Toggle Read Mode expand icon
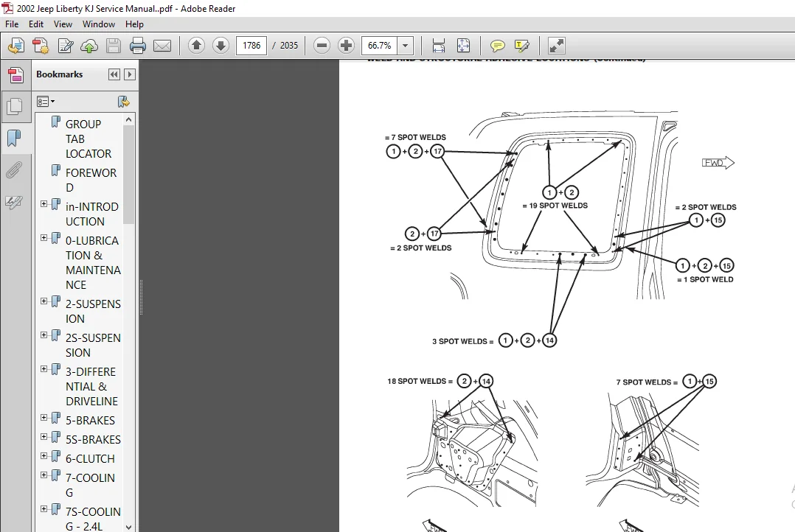The image size is (795, 532). [556, 46]
